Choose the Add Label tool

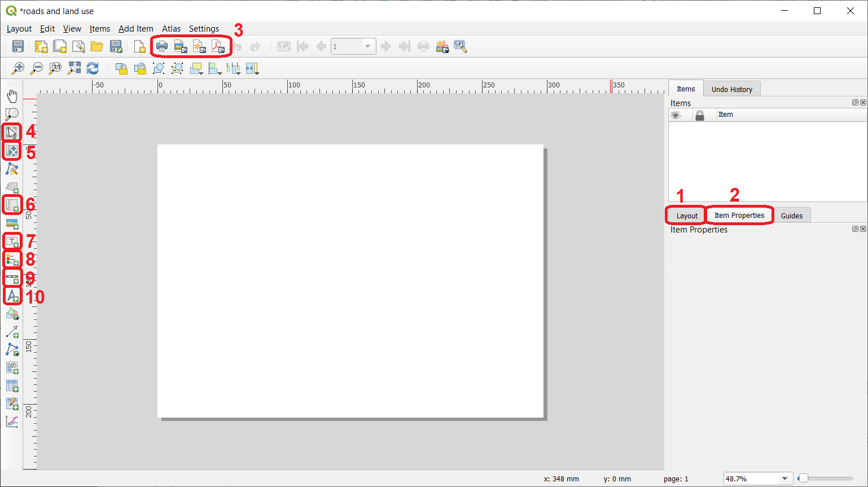point(12,242)
